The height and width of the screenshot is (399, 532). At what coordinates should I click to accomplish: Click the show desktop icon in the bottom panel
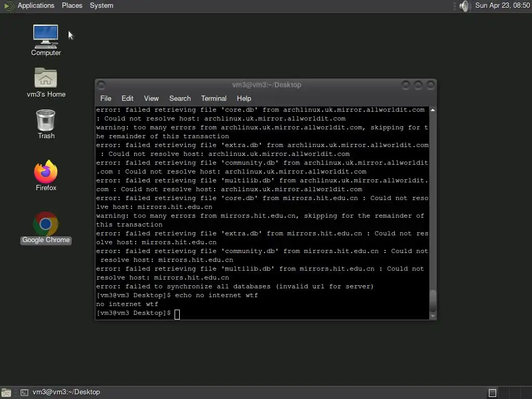[x=6, y=393]
